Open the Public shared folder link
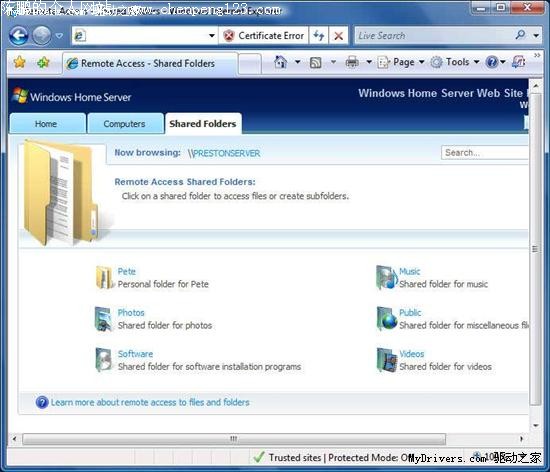 coord(410,312)
